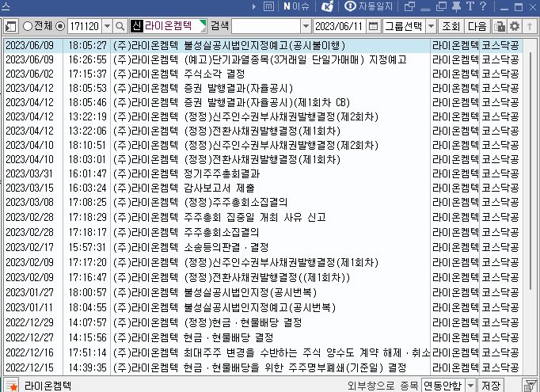Screen dimensions: 540x392
Task: Select the stock code radio button
Action: click(60, 26)
